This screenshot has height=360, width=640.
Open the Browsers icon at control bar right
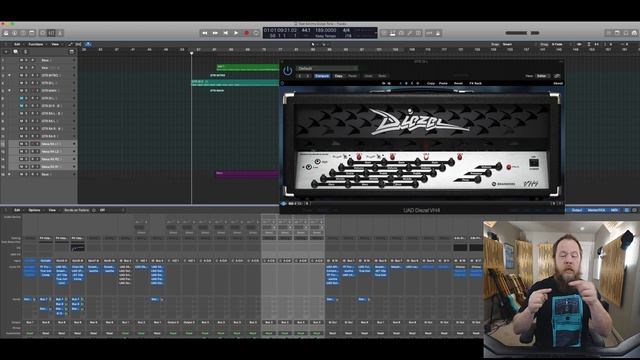click(x=634, y=33)
